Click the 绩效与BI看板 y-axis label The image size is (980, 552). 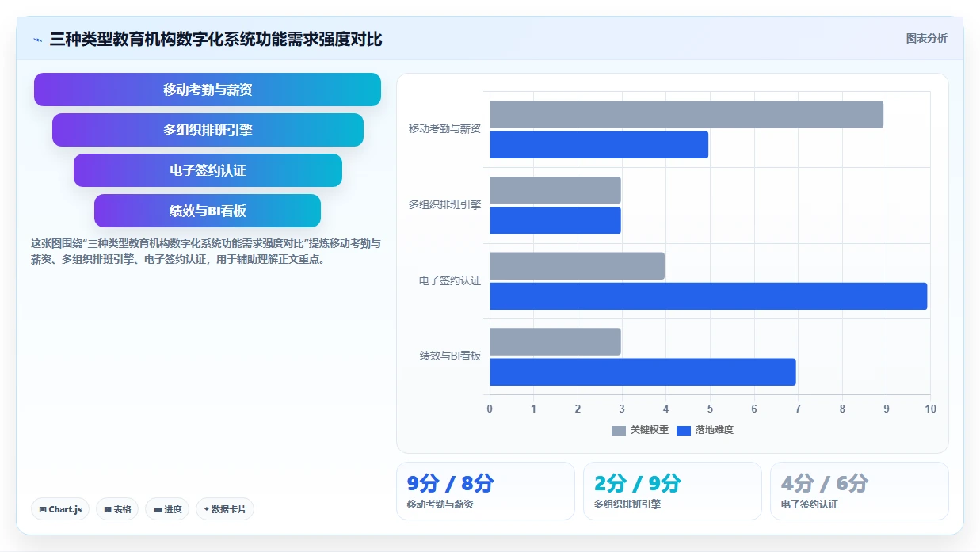(x=450, y=356)
